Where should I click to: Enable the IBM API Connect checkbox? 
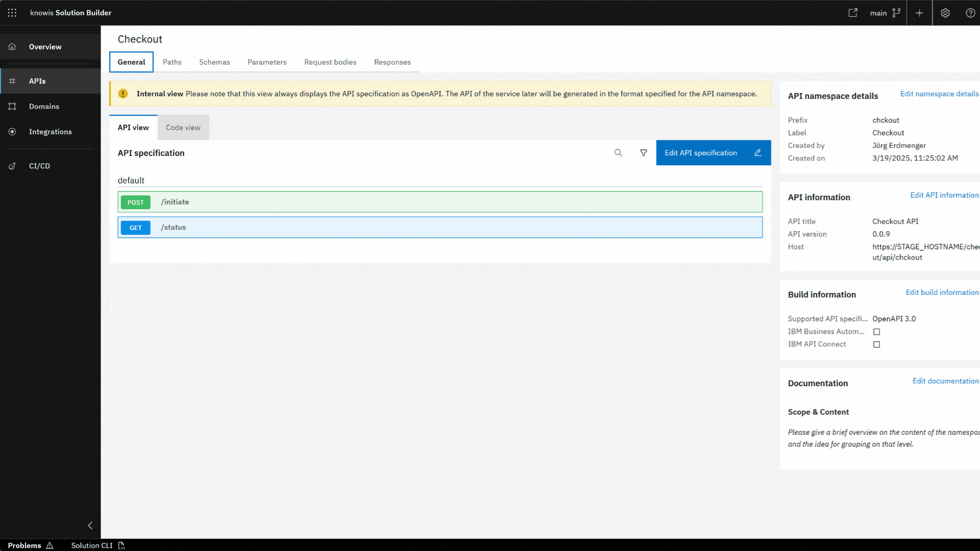pos(876,344)
